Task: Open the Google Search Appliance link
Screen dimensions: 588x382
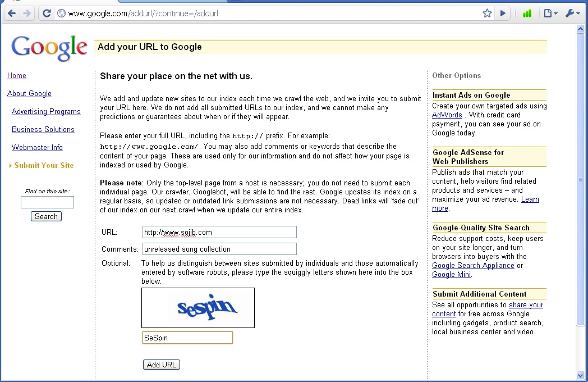Action: tap(473, 266)
